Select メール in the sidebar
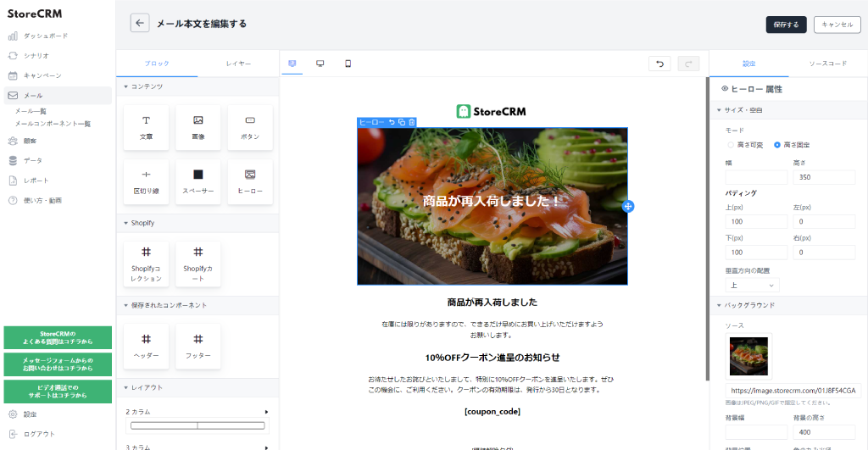Image resolution: width=868 pixels, height=450 pixels. click(x=58, y=95)
